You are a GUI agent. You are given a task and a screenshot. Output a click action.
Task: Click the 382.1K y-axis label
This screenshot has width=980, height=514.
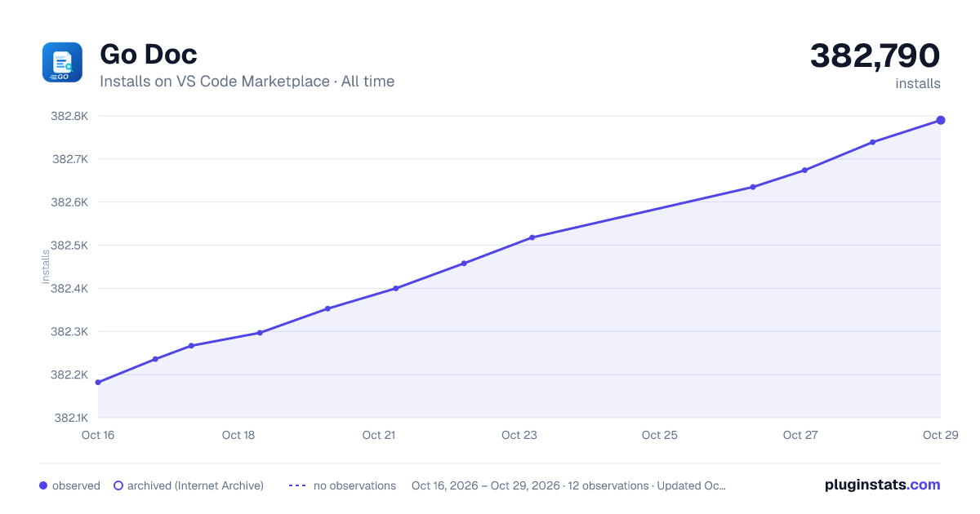pyautogui.click(x=71, y=418)
